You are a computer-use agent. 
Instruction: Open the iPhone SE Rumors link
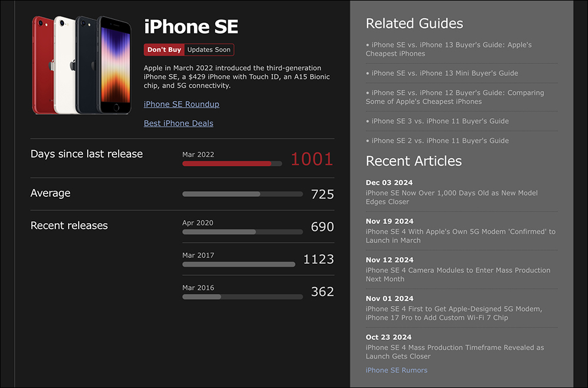click(x=396, y=370)
